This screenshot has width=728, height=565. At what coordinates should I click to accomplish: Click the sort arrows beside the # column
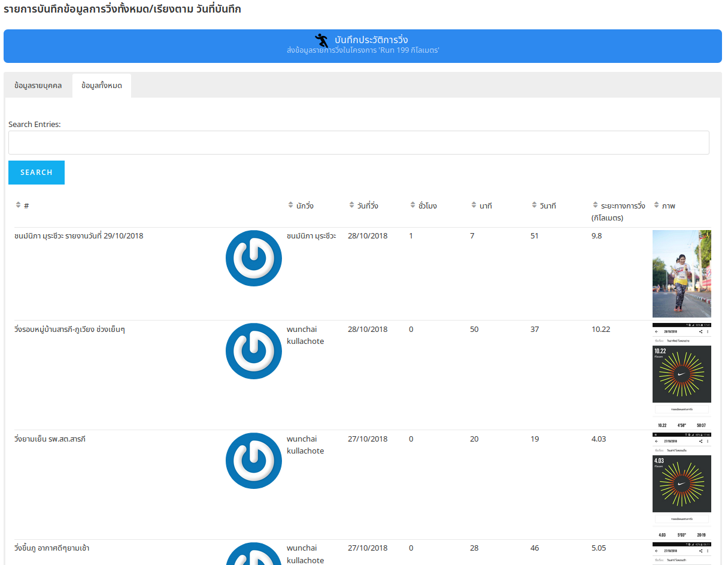pos(18,206)
